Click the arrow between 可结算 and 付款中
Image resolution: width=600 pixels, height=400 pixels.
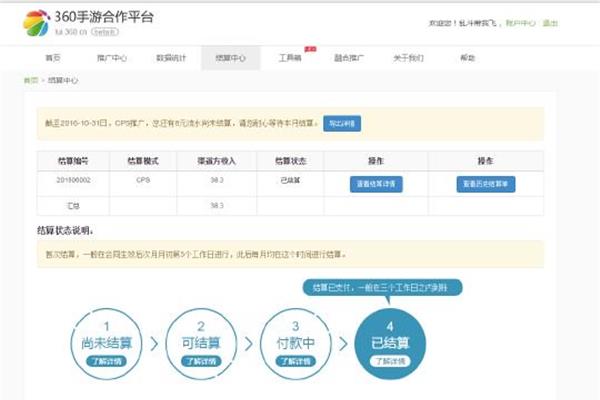[x=249, y=344]
